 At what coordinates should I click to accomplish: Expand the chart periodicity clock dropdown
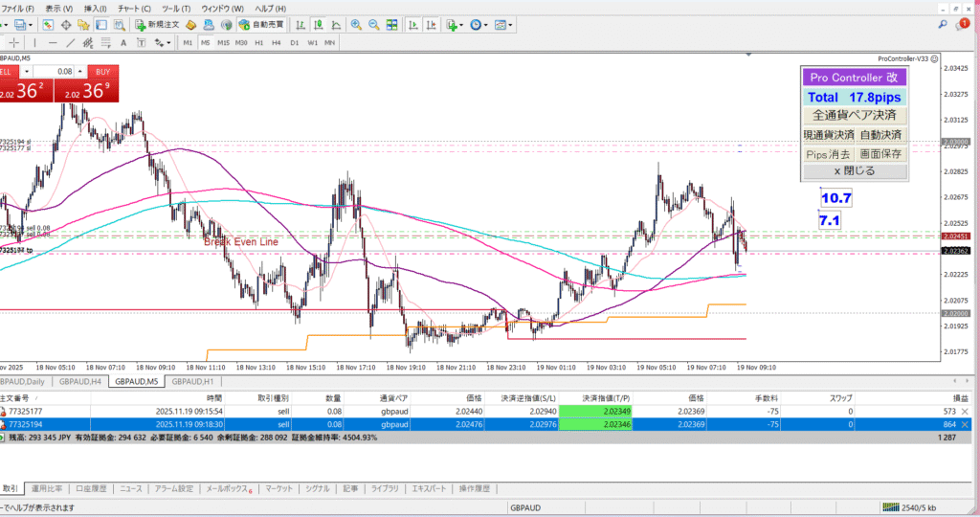coord(486,24)
